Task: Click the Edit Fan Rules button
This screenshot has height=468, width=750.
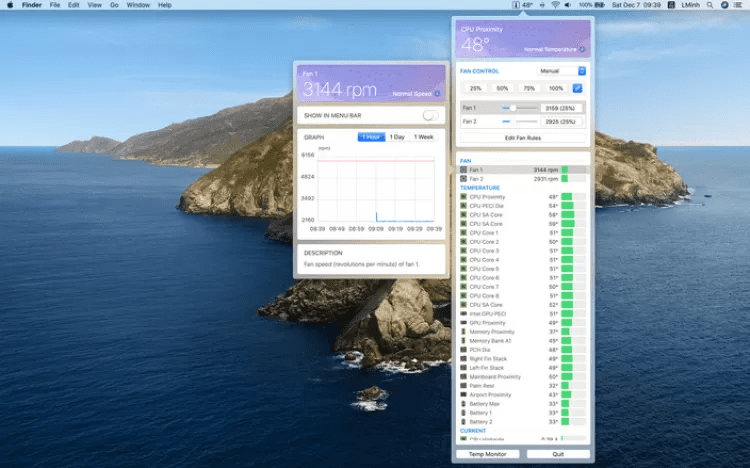Action: click(x=523, y=138)
